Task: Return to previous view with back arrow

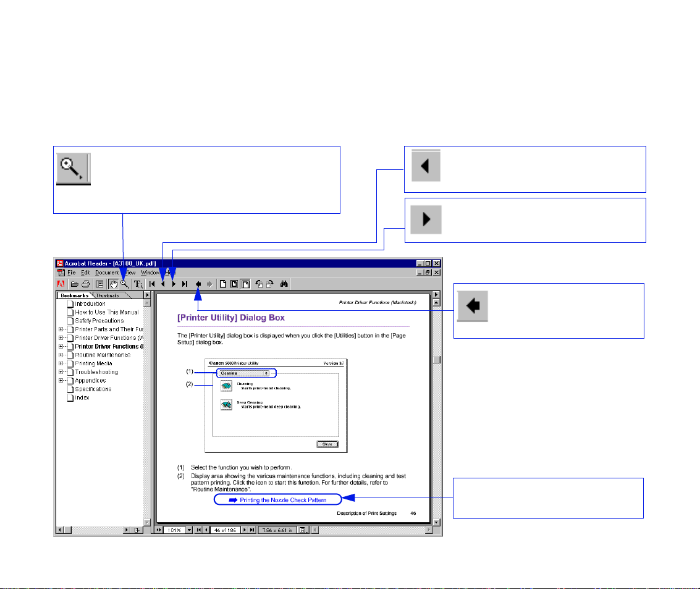Action: pos(198,284)
